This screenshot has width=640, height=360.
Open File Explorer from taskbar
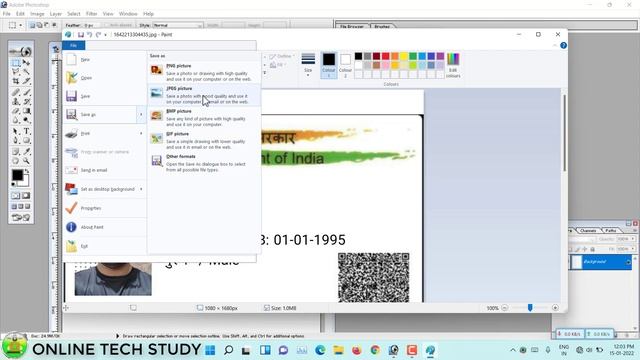338,350
